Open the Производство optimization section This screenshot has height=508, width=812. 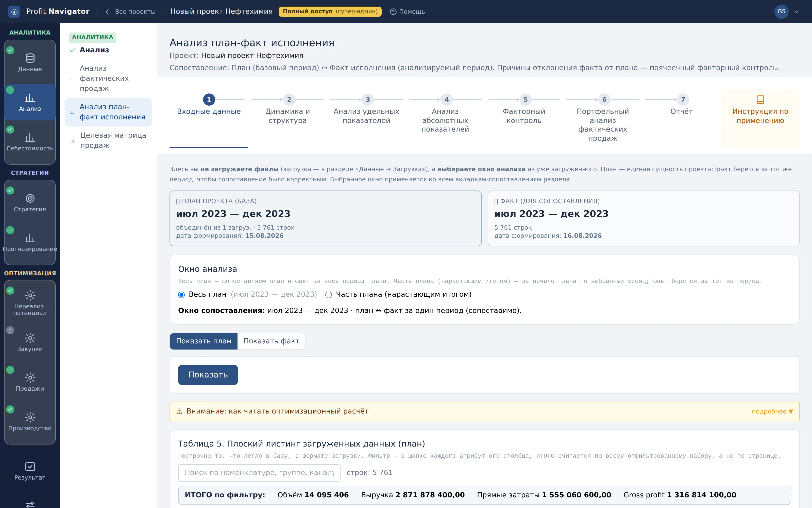[30, 422]
